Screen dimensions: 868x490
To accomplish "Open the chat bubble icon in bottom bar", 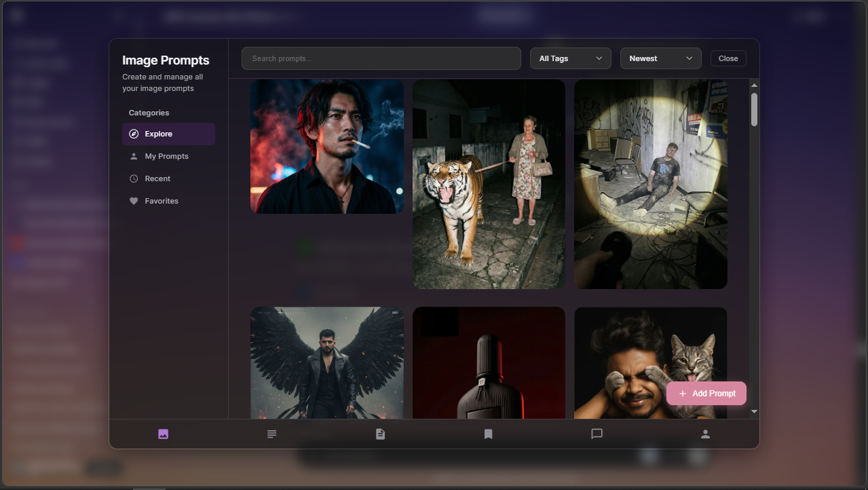I will (x=597, y=434).
